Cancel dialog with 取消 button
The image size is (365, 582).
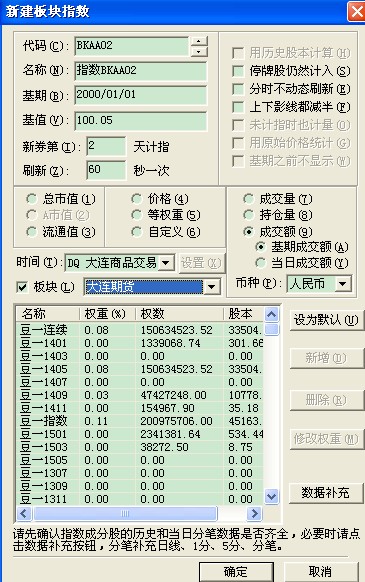tap(321, 572)
